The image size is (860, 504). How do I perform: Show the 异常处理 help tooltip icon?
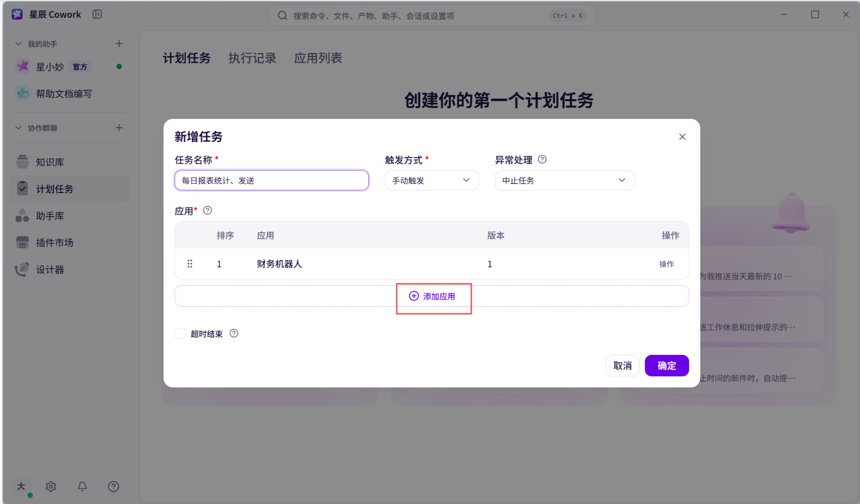pos(542,160)
